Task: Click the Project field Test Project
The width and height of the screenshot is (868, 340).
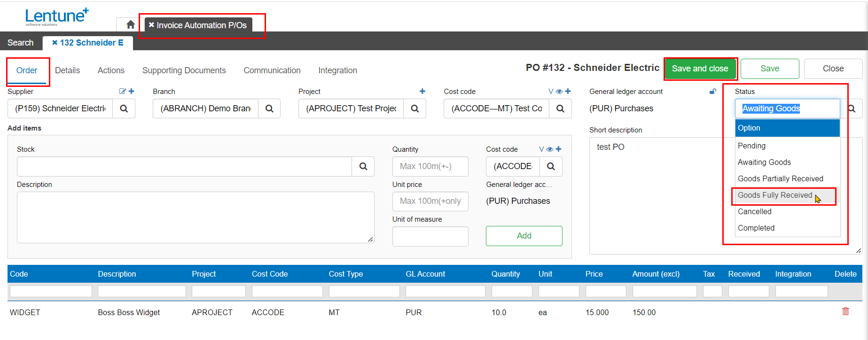Action: 351,108
